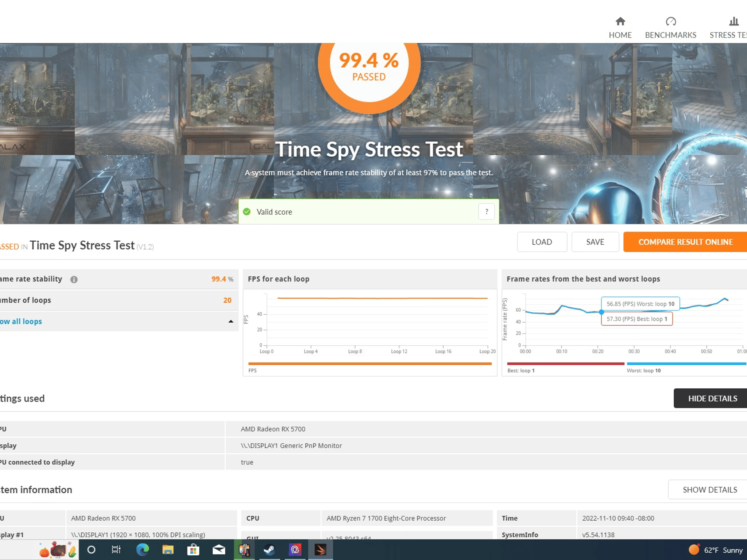Click the SAVE button
Viewport: 747px width, 560px height.
(595, 242)
